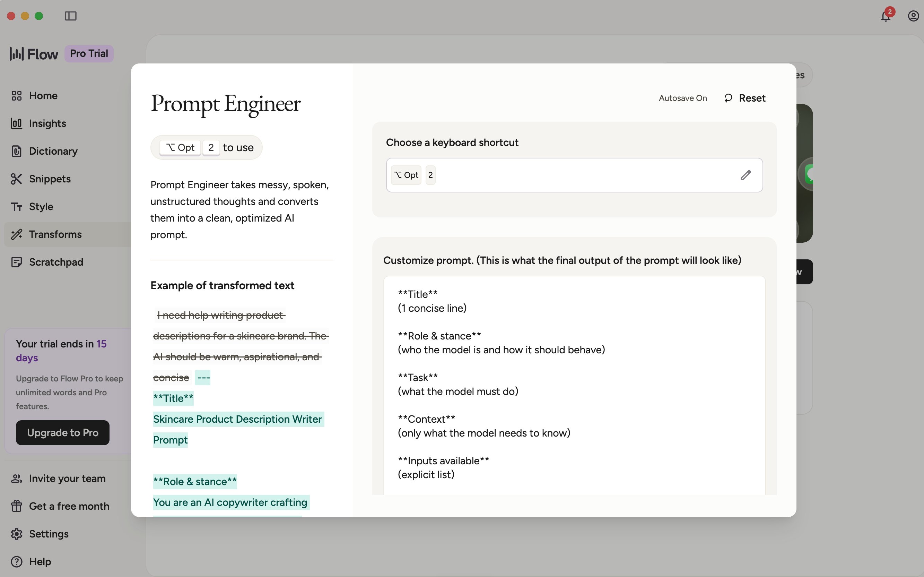Click Upgrade to Pro button

(x=62, y=433)
